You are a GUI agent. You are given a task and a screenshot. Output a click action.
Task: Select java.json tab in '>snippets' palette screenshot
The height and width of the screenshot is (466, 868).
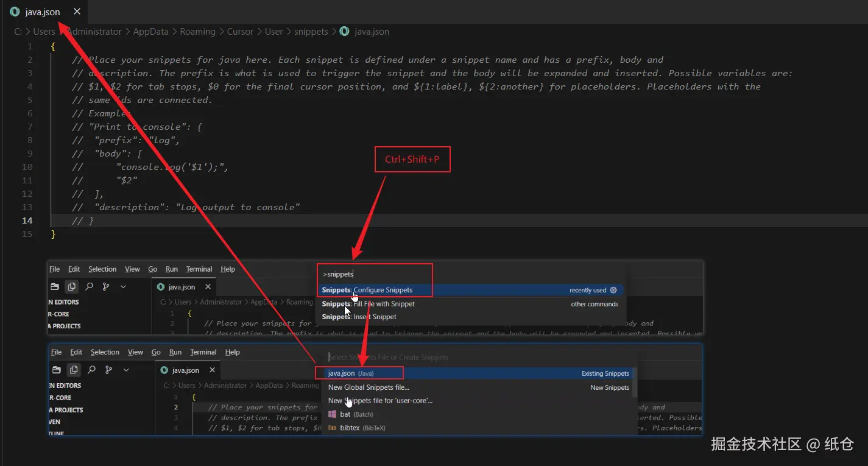pos(183,287)
